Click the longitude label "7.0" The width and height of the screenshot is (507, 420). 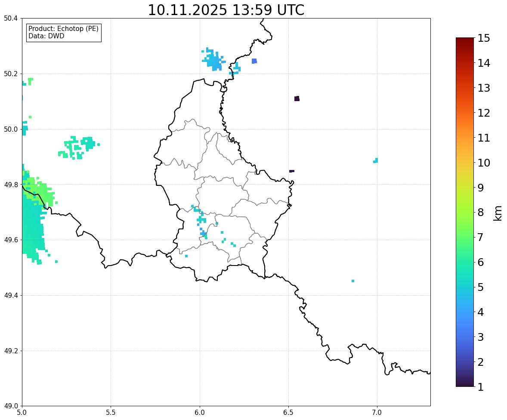tap(377, 413)
